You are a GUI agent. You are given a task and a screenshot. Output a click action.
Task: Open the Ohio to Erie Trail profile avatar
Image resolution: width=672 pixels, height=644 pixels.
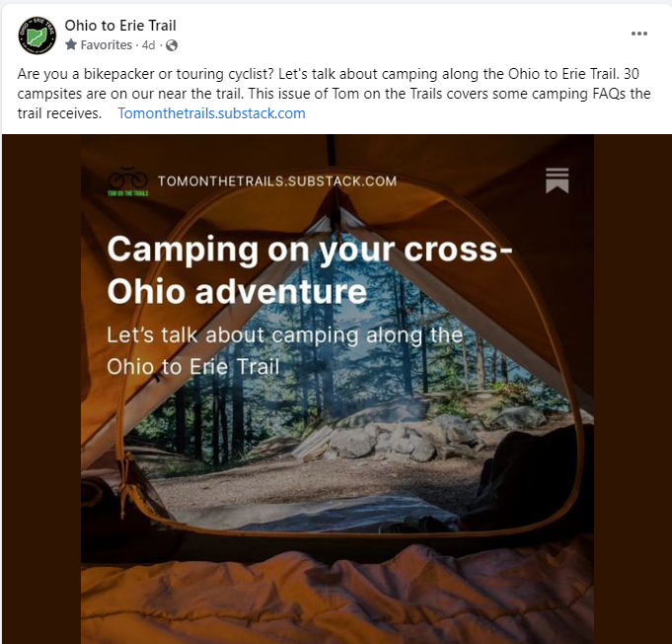37,36
